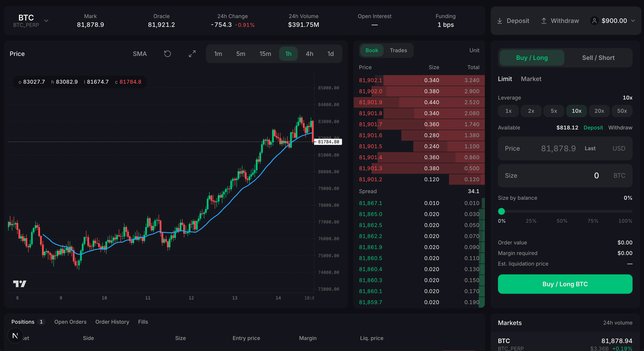Click the account user avatar icon

click(x=594, y=20)
